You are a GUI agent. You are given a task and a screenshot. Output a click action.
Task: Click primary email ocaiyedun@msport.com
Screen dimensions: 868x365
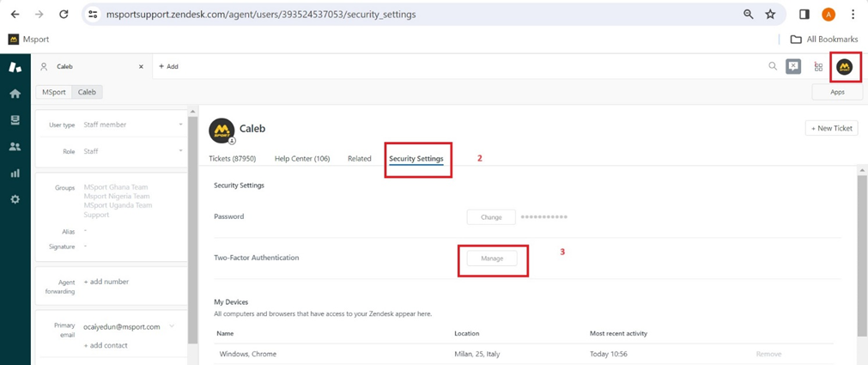click(122, 327)
